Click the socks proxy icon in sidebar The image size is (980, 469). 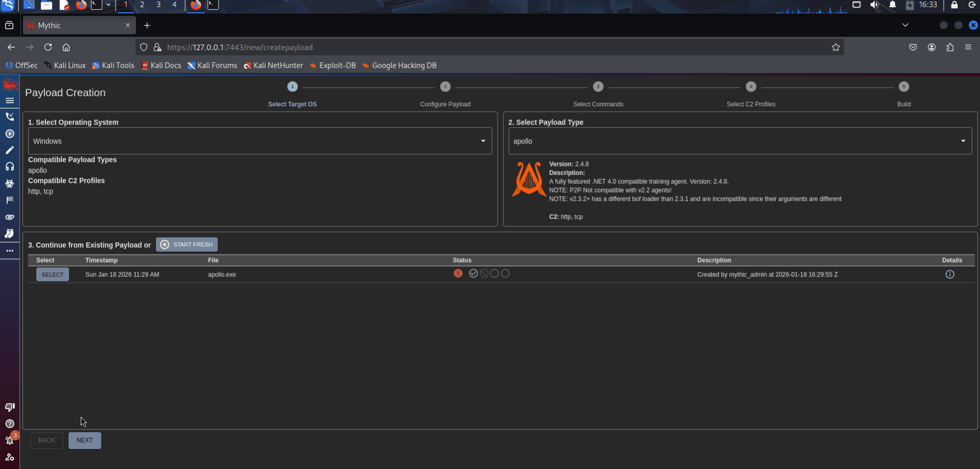10,233
